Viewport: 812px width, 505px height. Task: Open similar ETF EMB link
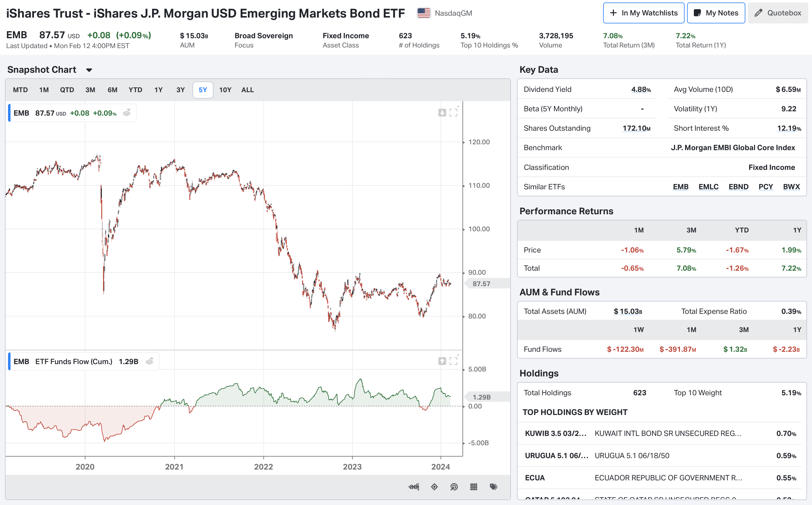point(681,187)
